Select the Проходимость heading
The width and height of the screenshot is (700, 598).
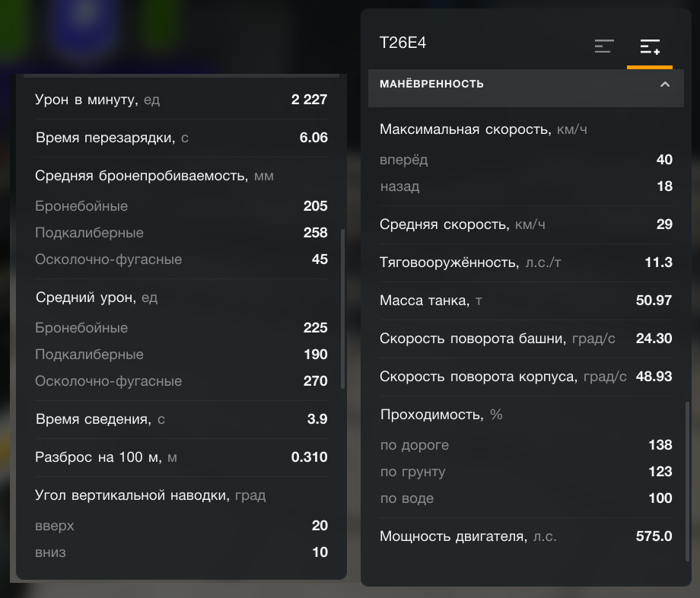tap(441, 415)
